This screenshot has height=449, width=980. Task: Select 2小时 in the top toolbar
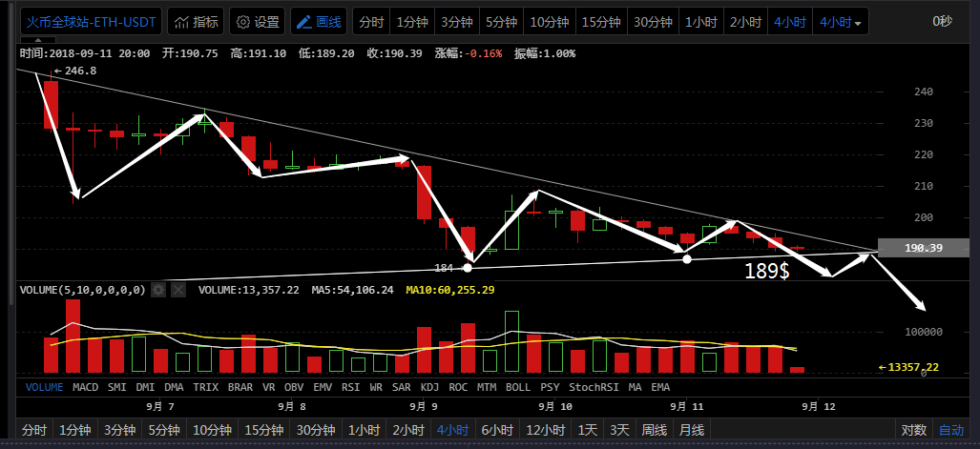[745, 22]
